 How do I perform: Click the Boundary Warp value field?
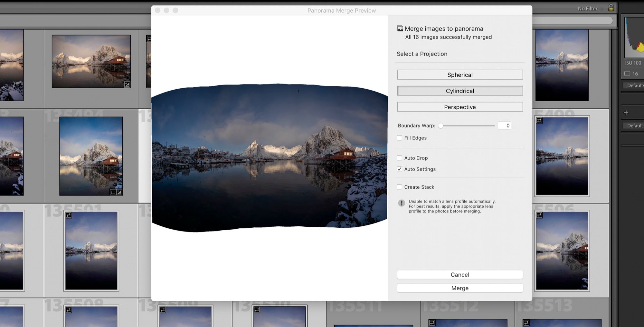(504, 125)
